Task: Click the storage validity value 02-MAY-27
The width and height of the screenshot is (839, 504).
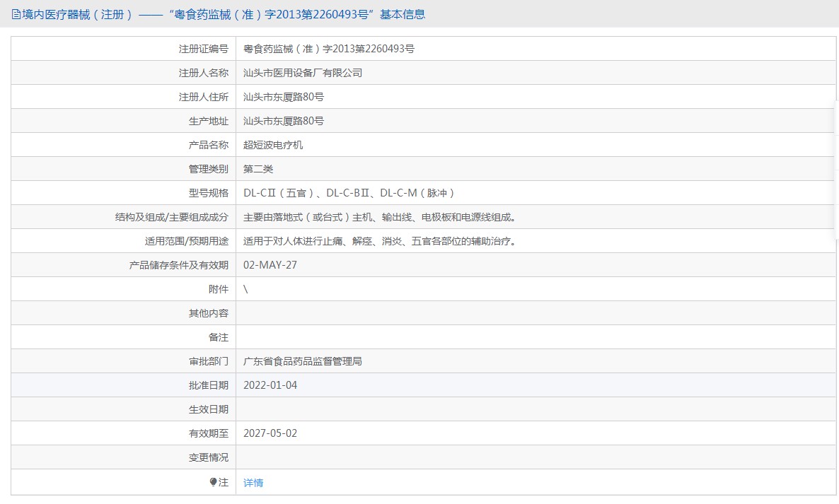Action: [270, 265]
